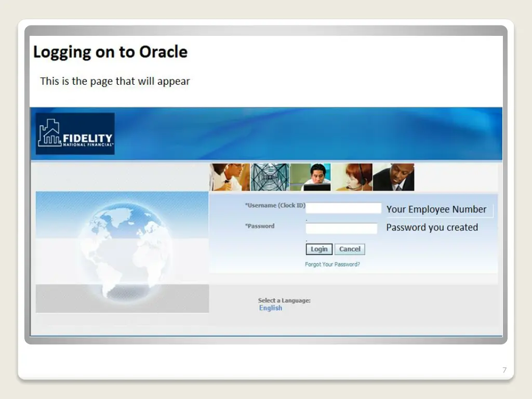This screenshot has height=399, width=532.
Task: Open the Forgot Your Password link
Action: pos(332,264)
